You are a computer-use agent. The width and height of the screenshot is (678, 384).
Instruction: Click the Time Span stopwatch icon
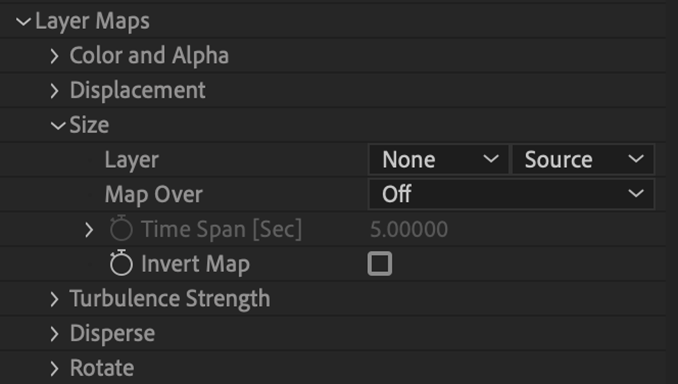click(121, 228)
